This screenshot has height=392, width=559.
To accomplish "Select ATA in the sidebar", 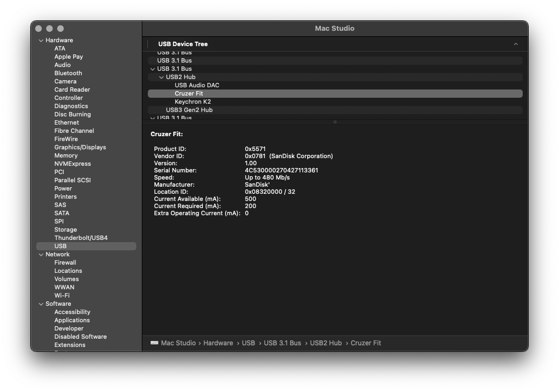I will [x=60, y=48].
